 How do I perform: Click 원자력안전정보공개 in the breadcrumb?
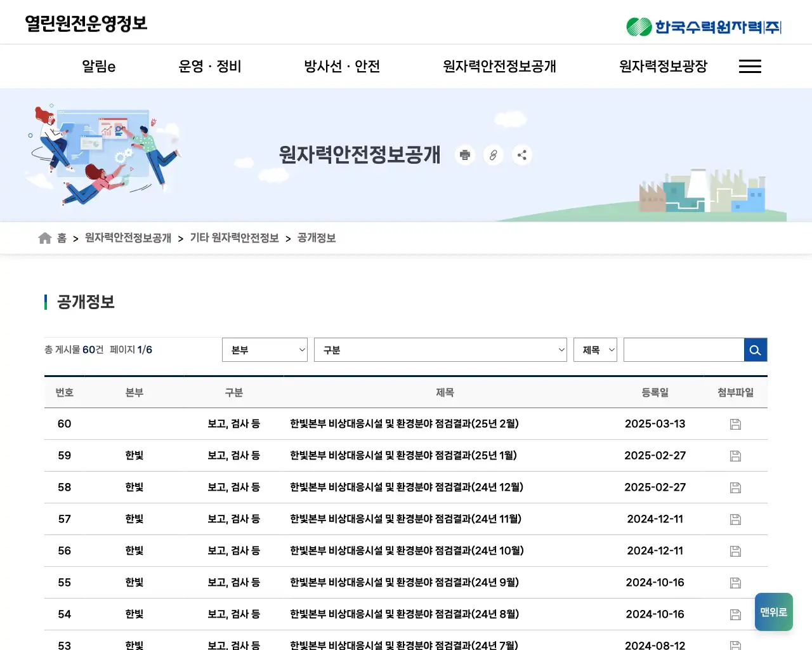click(x=128, y=238)
